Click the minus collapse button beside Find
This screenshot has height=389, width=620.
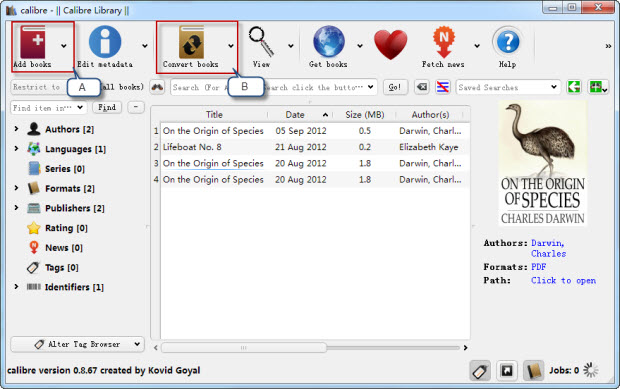click(x=136, y=107)
